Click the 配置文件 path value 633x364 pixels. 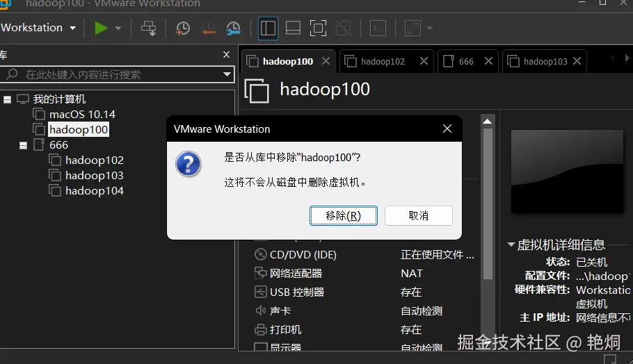click(x=602, y=276)
